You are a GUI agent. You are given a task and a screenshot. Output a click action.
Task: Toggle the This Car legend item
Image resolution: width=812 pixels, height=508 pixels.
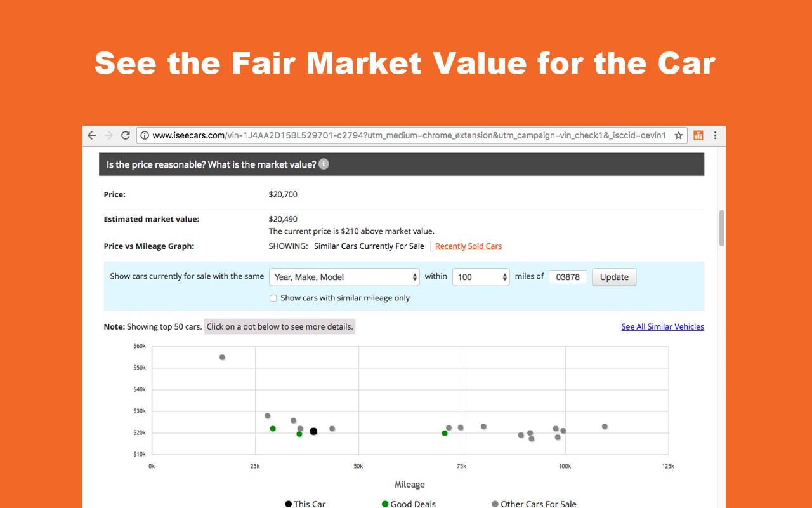(x=305, y=504)
